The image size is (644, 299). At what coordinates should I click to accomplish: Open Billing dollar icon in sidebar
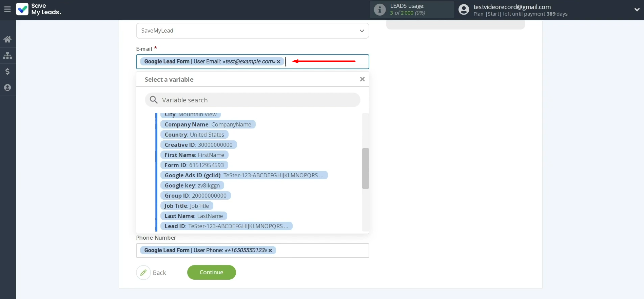(x=7, y=72)
